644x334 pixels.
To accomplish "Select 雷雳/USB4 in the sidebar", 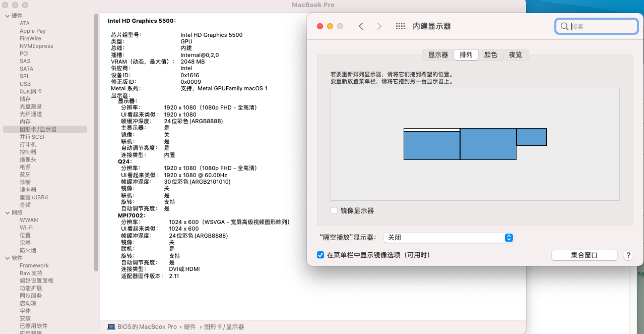I will 34,197.
